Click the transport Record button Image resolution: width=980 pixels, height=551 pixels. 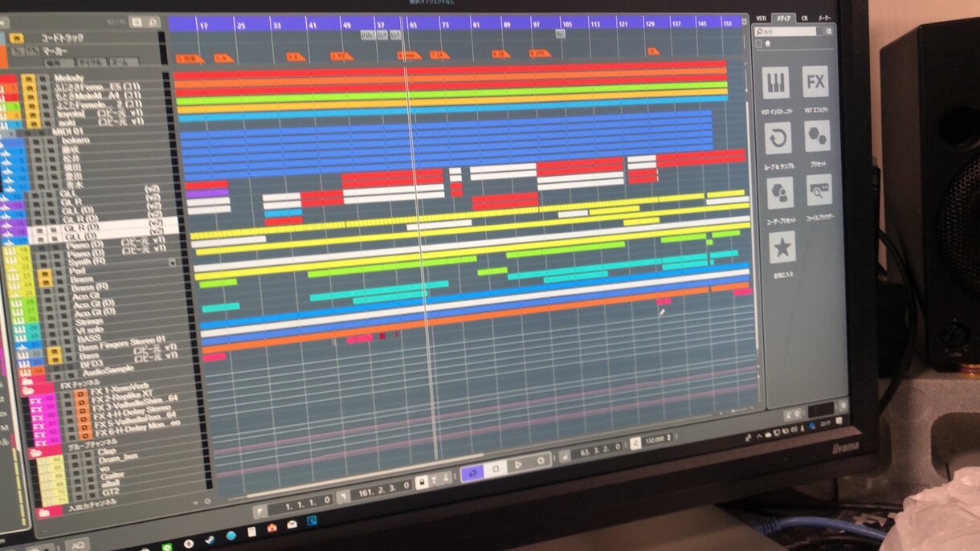[541, 460]
